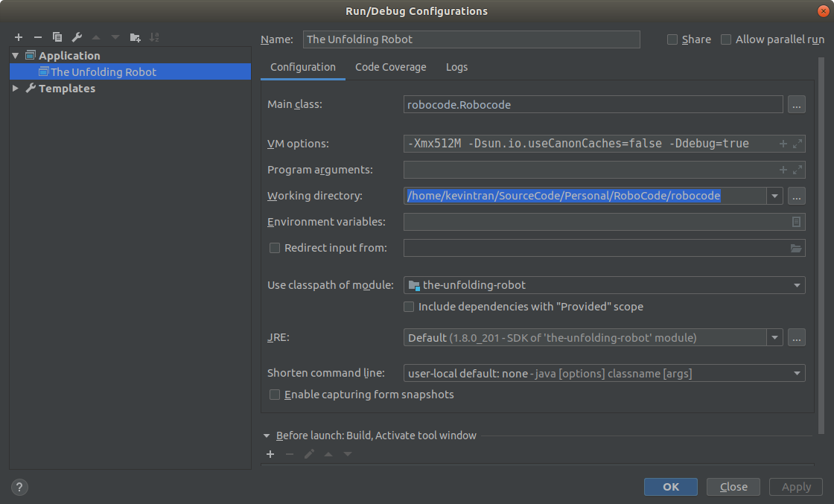Image resolution: width=834 pixels, height=504 pixels.
Task: Browse for the Redirect input file
Action: coord(796,248)
